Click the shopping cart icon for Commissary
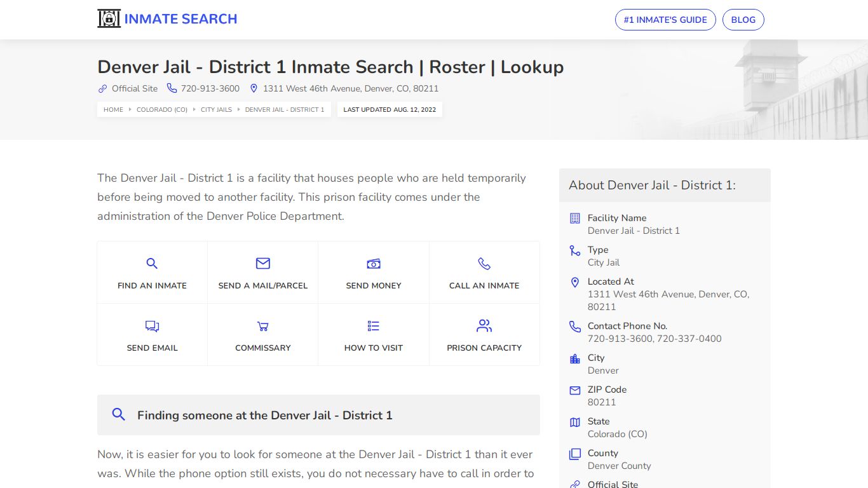Image resolution: width=868 pixels, height=488 pixels. (263, 326)
